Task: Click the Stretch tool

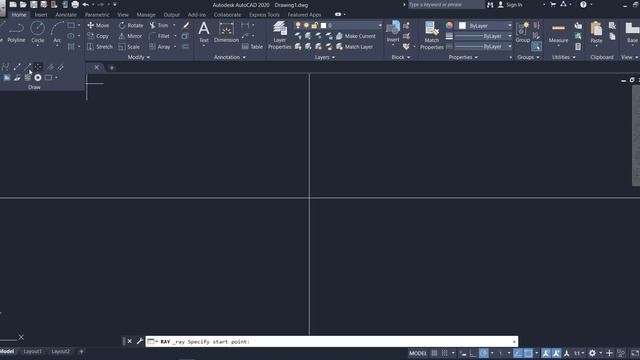Action: click(x=100, y=47)
